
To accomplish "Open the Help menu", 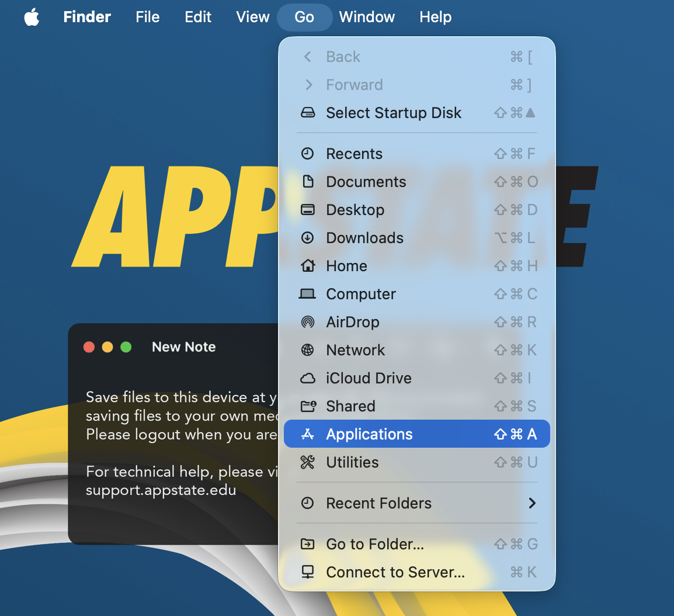I will [x=436, y=17].
